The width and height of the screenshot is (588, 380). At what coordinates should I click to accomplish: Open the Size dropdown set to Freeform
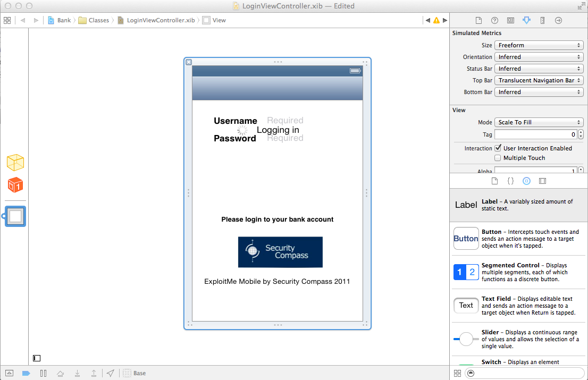click(x=539, y=45)
